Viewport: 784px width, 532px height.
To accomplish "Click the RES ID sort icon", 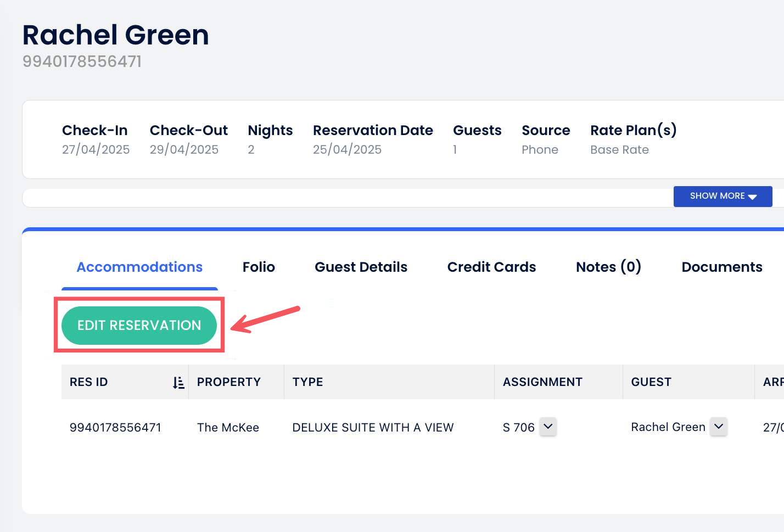I will tap(178, 383).
